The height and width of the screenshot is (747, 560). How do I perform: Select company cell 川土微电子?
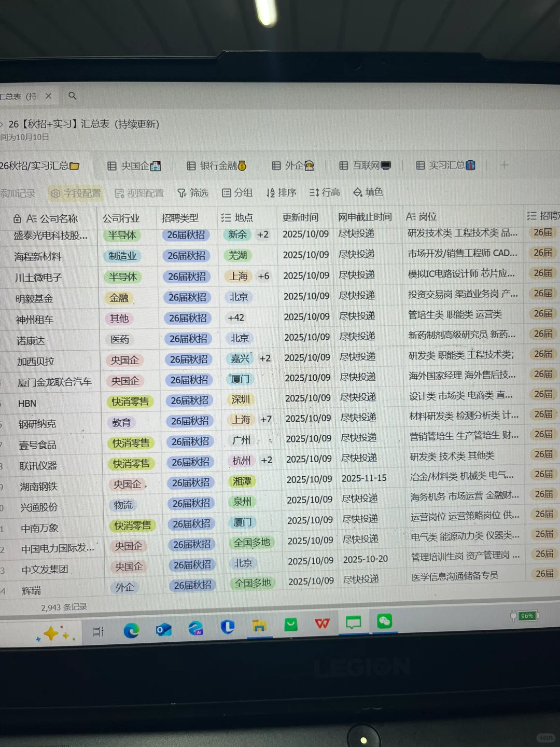(x=39, y=278)
